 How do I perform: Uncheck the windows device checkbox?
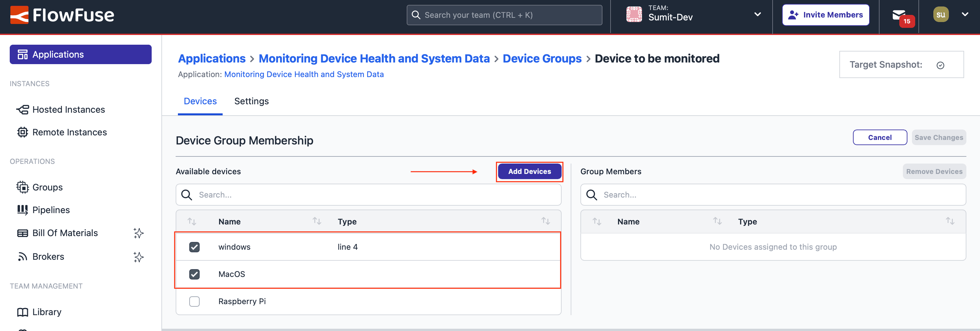[x=194, y=247]
